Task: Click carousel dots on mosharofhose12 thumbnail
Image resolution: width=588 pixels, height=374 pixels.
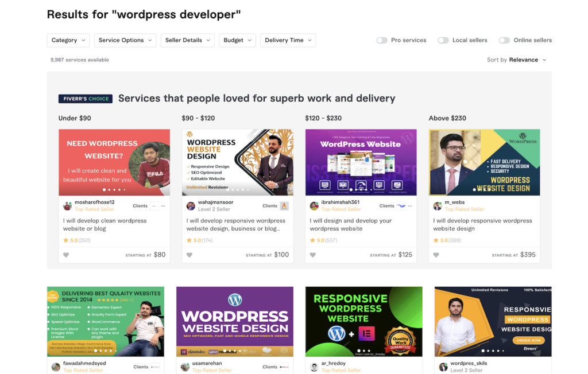Action: pos(114,190)
